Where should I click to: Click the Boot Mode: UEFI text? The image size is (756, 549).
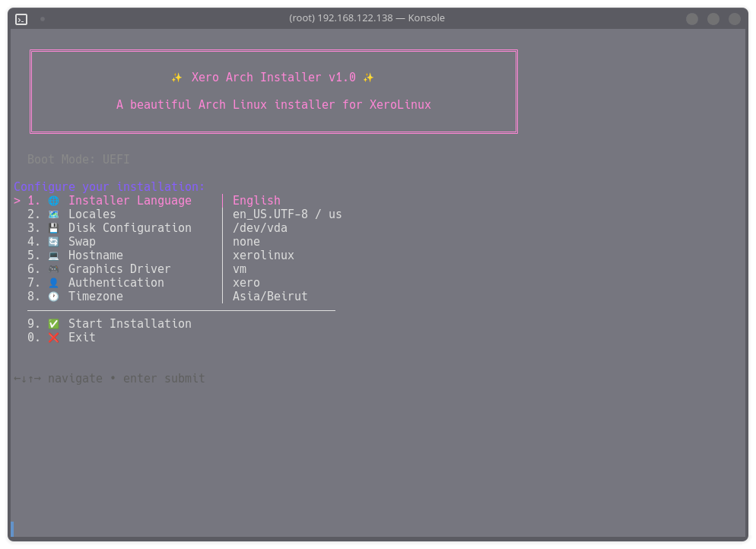click(x=78, y=160)
